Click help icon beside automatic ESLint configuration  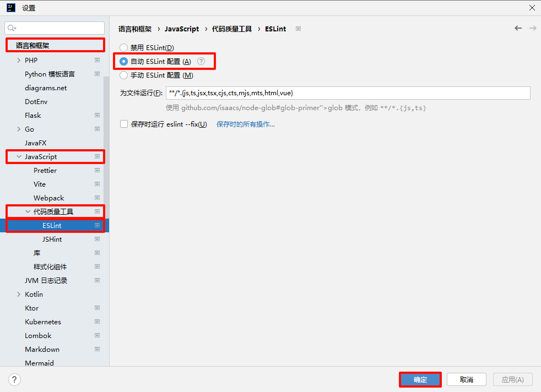pyautogui.click(x=201, y=62)
